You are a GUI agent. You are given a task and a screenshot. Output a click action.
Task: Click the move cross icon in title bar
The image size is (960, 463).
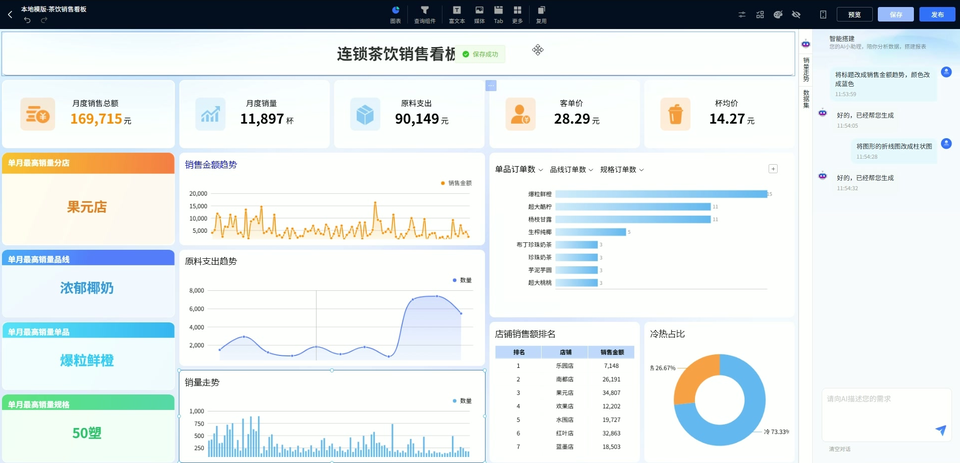[x=538, y=50]
